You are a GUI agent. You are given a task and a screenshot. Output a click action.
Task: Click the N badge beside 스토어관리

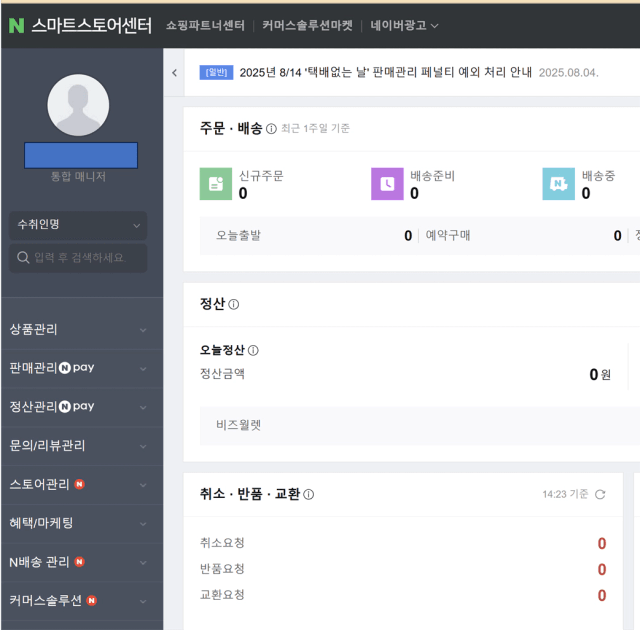tap(80, 484)
